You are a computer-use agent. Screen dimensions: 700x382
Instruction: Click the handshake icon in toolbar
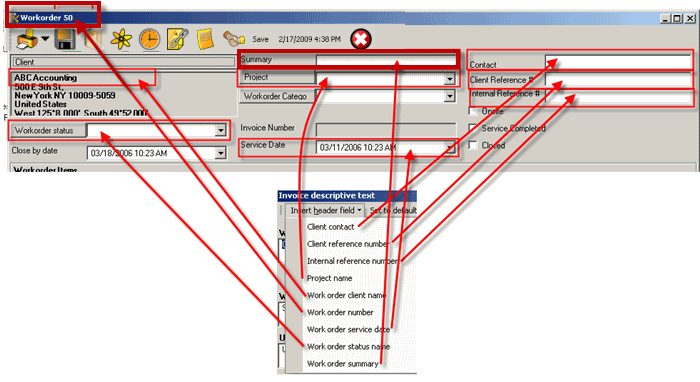click(x=234, y=39)
